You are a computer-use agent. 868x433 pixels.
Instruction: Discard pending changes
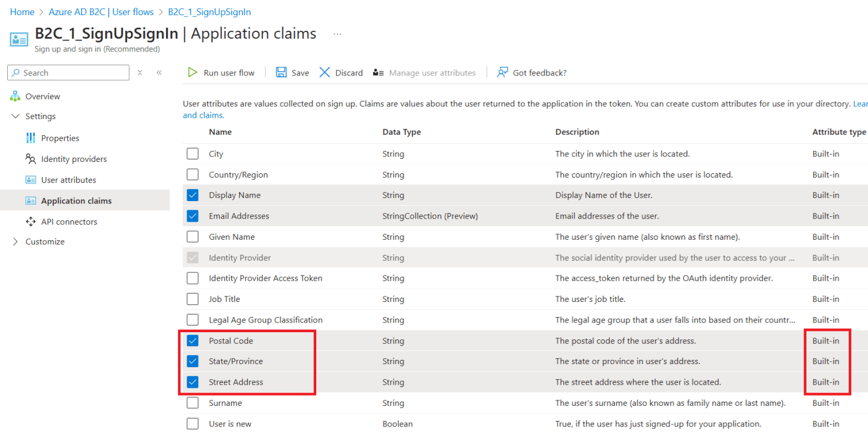pos(340,72)
